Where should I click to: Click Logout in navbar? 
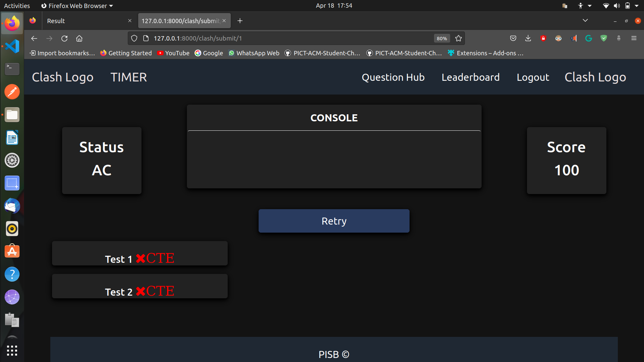pyautogui.click(x=533, y=77)
